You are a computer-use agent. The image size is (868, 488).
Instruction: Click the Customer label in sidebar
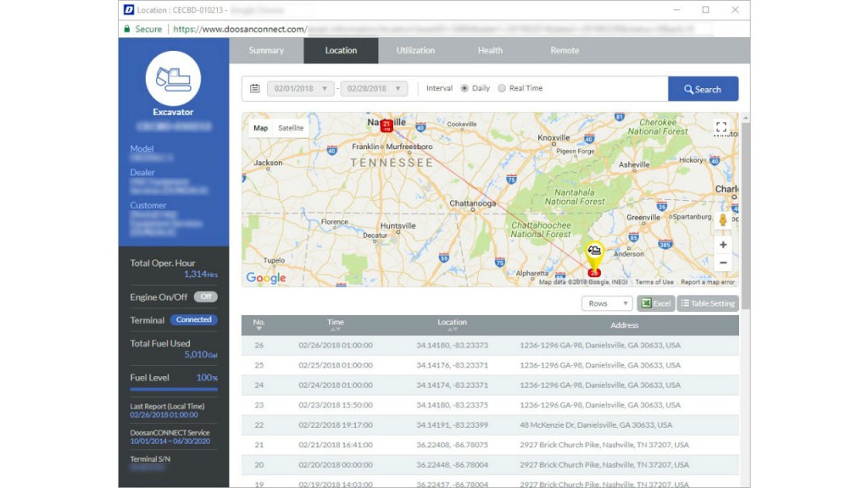click(x=147, y=205)
